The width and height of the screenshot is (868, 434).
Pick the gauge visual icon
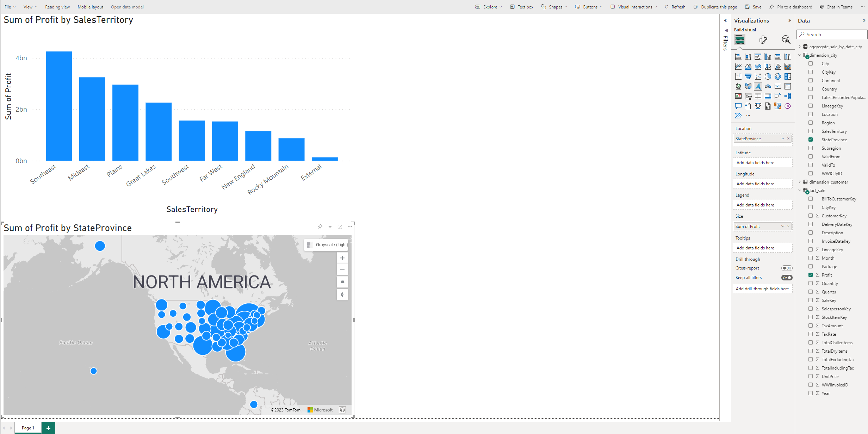click(768, 86)
